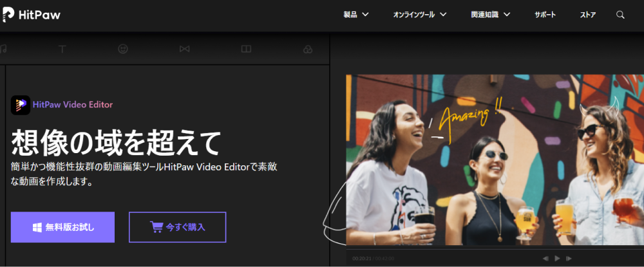Select the music note icon

(x=3, y=49)
